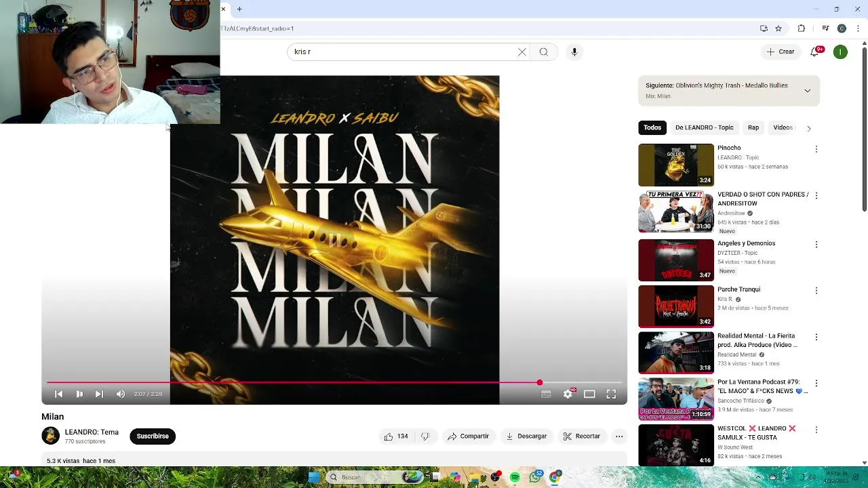Select the Rap filter chip
Screen dimensions: 868x488
tap(753, 127)
